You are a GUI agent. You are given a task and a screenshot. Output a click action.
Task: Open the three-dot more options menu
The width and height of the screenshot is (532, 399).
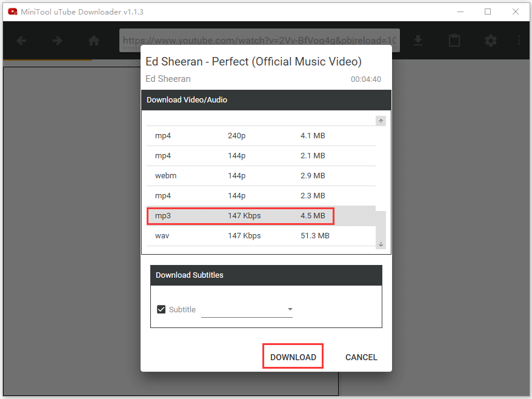coord(519,41)
